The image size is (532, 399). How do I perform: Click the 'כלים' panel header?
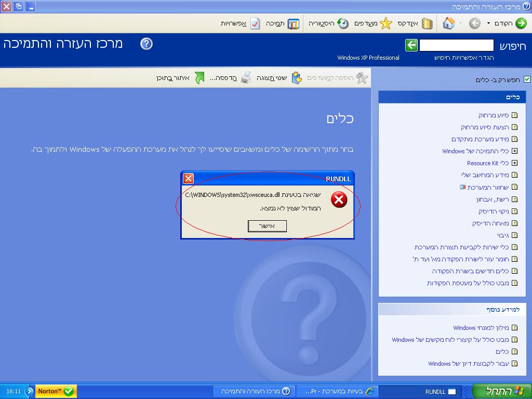(x=452, y=97)
